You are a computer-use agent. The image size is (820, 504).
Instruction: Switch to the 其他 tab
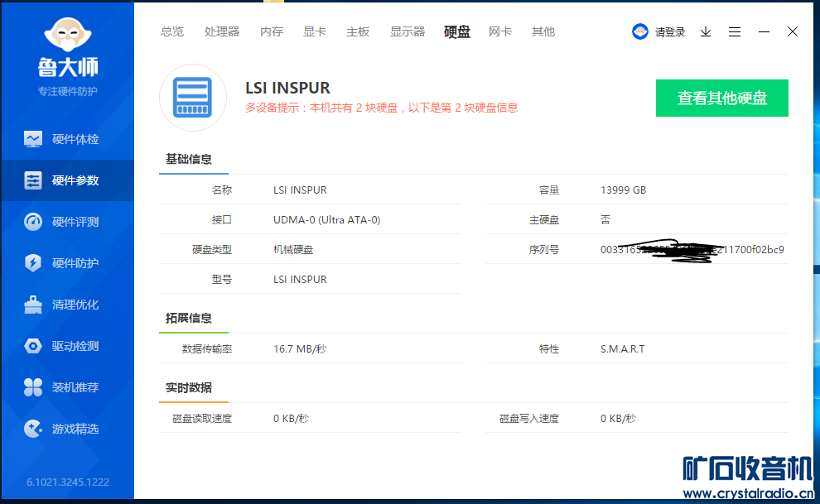[543, 31]
